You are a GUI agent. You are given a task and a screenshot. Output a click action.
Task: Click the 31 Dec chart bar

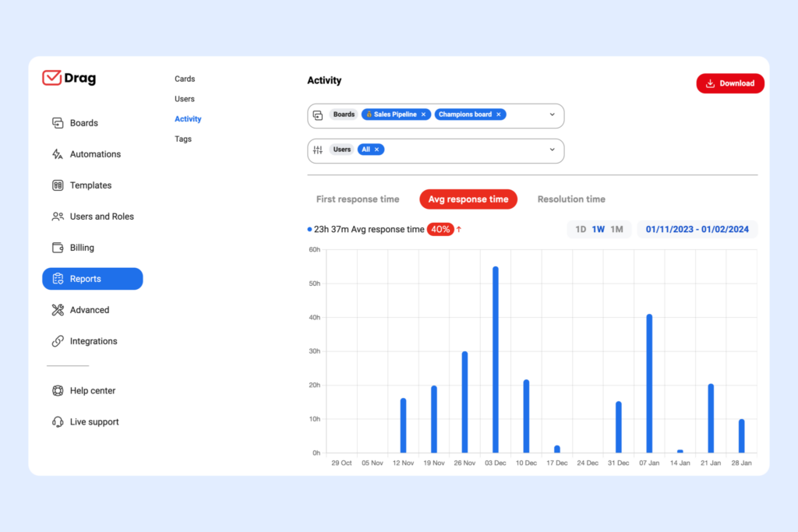[618, 427]
